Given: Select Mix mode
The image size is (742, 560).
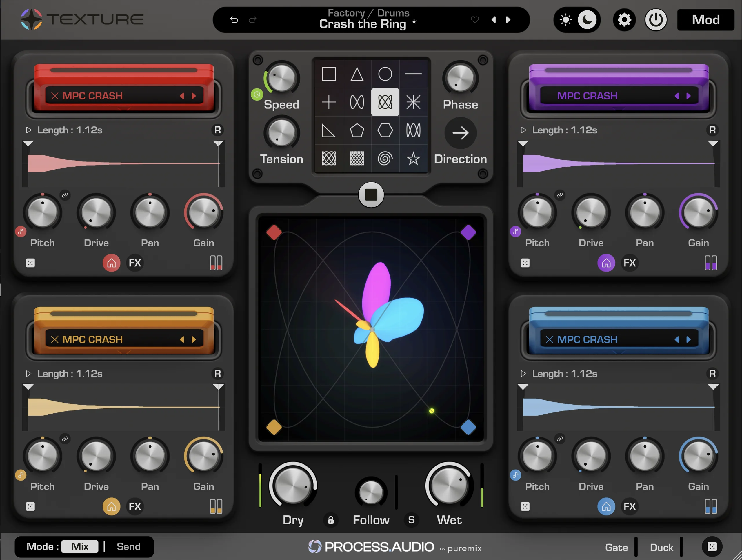Looking at the screenshot, I should [x=80, y=547].
